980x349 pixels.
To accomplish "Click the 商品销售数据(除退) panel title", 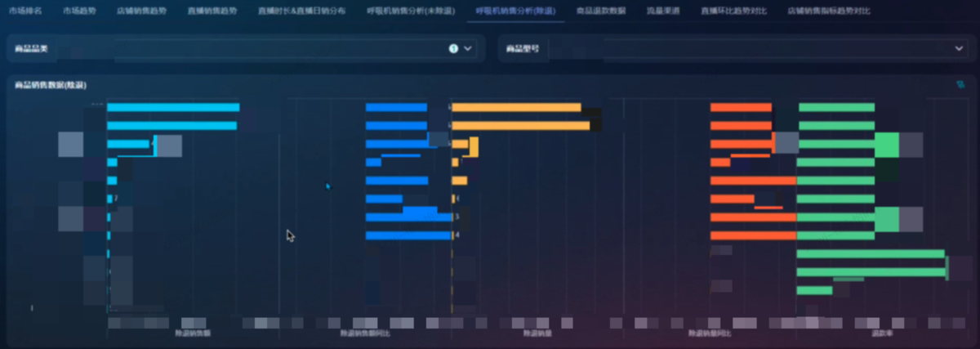I will (51, 85).
